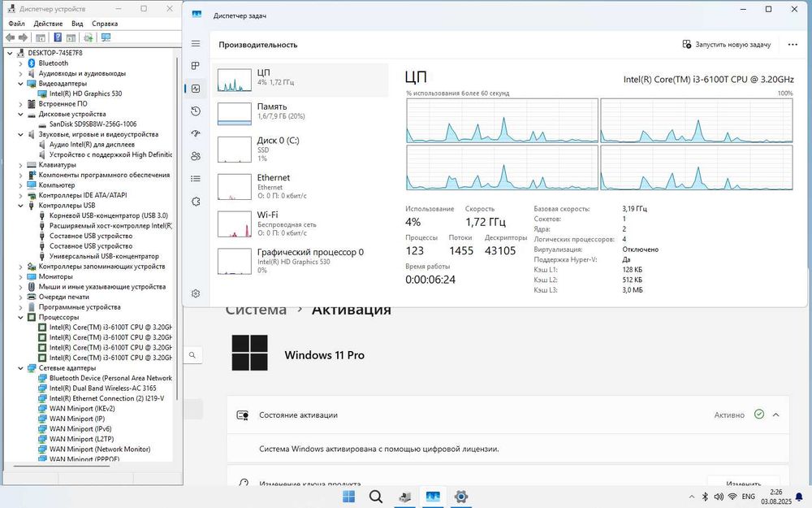Click Back arrow in Device Manager toolbar
The width and height of the screenshot is (812, 508).
(x=10, y=37)
